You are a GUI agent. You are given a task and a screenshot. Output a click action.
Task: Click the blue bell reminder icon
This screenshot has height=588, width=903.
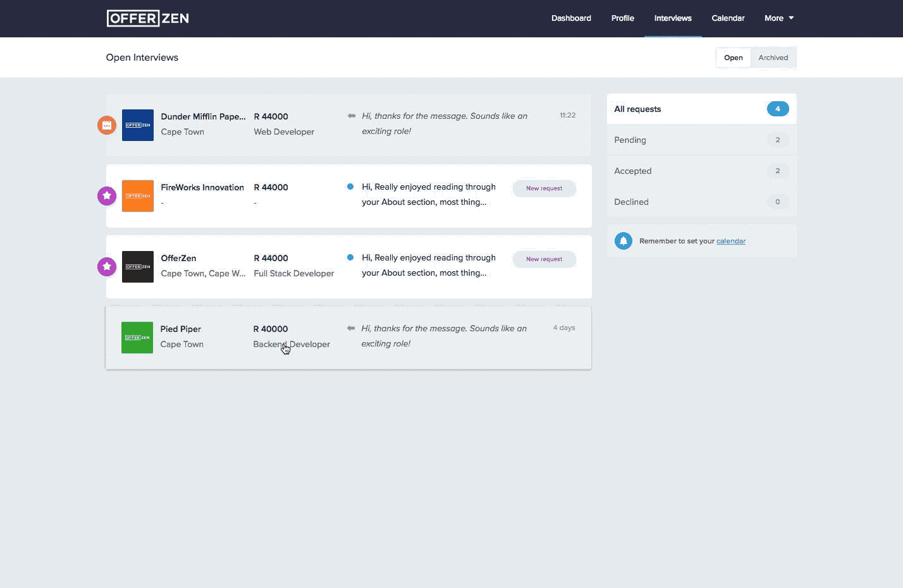(x=623, y=241)
